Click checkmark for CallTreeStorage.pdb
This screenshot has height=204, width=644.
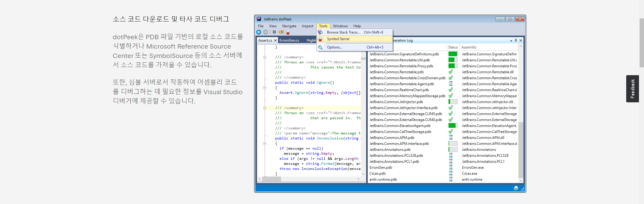[x=451, y=132]
